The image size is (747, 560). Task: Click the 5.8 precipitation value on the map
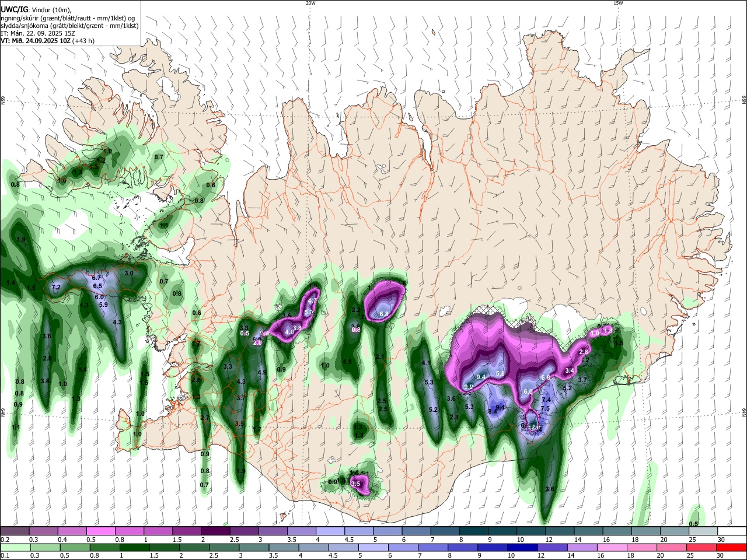pos(500,373)
